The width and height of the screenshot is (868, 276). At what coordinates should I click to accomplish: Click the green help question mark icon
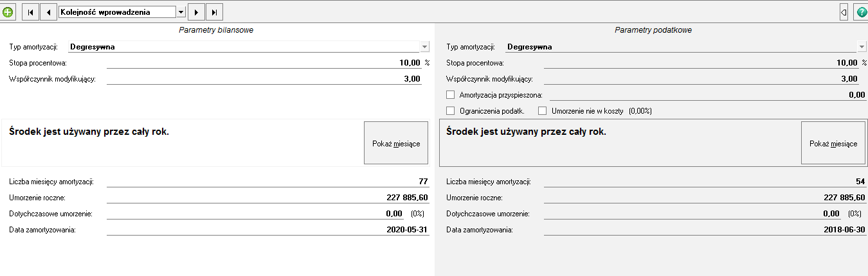[860, 12]
